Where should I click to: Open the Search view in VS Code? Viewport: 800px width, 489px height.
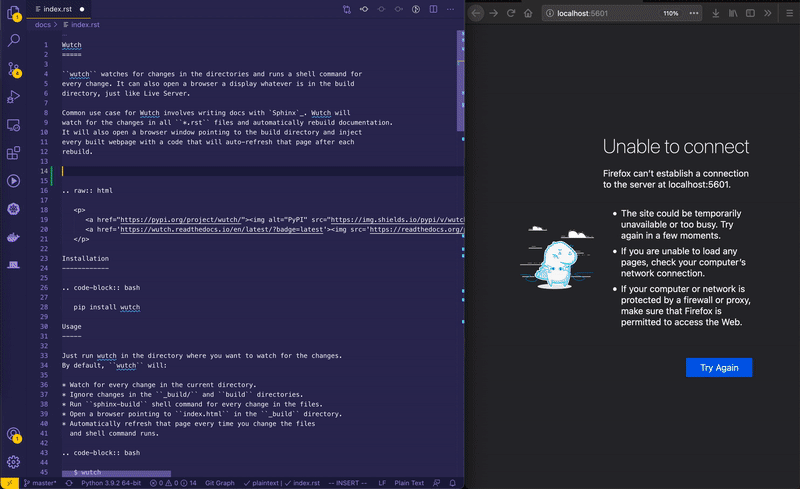(x=14, y=40)
